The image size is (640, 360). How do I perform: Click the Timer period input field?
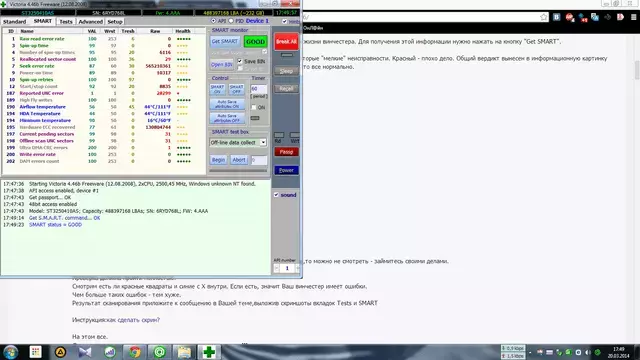pos(258,89)
